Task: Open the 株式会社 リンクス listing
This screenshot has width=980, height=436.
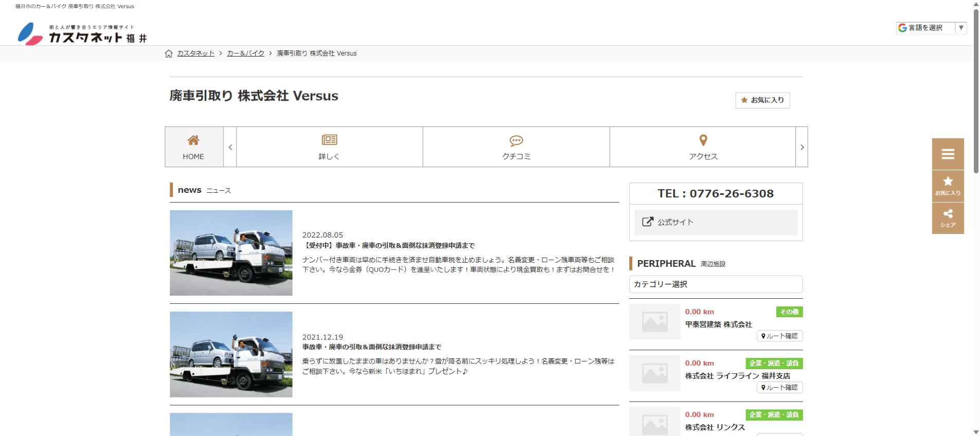Action: (x=715, y=427)
